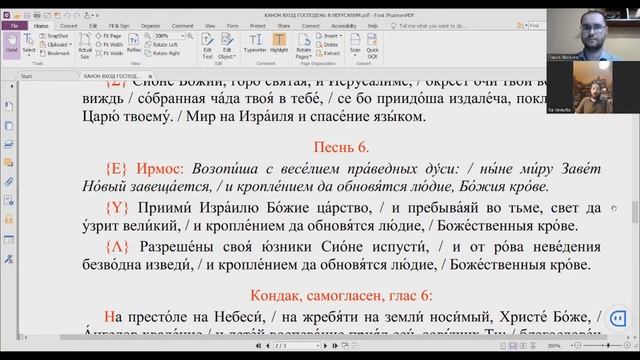Open the Security lock panel
Viewport: 640px width, 360px height.
tap(9, 219)
